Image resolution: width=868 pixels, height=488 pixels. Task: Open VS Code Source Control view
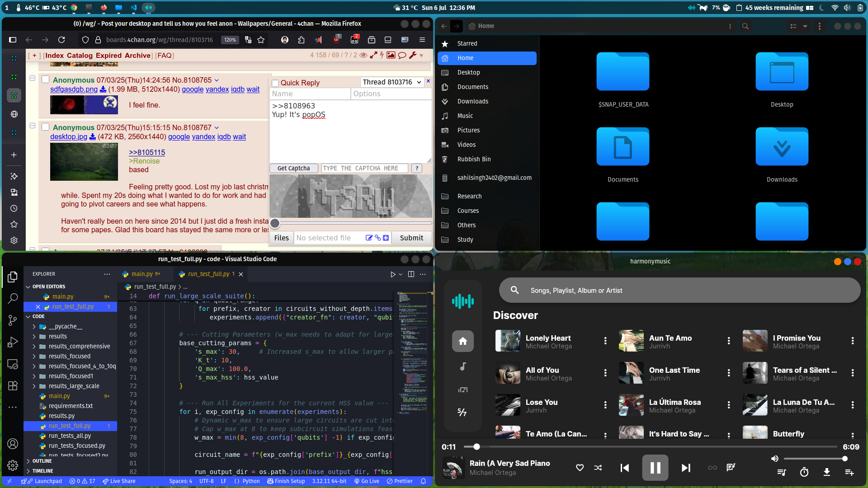coord(13,320)
